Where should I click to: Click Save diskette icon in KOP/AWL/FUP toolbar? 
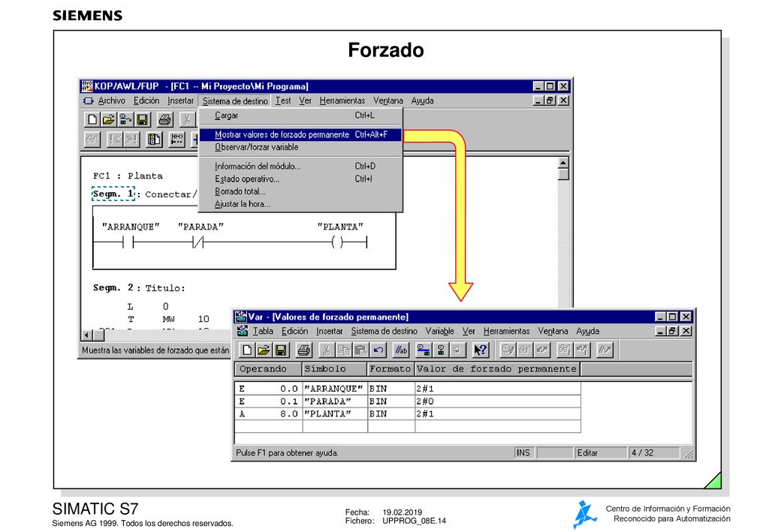[142, 119]
